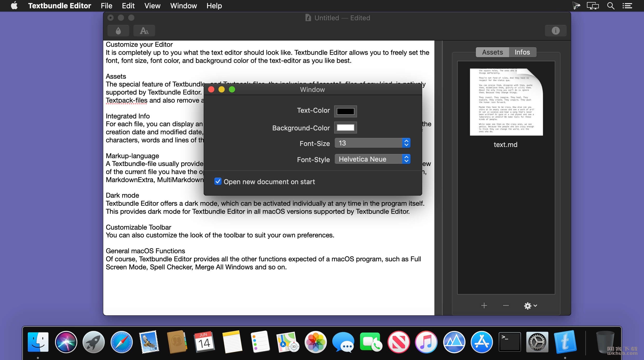Image resolution: width=644 pixels, height=360 pixels.
Task: Select the Assets tab
Action: tap(492, 52)
